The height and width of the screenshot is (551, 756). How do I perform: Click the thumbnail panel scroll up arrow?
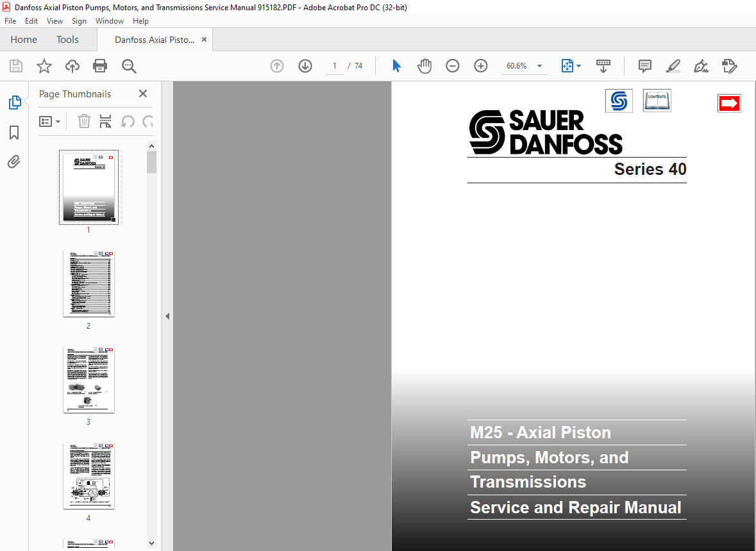coord(151,146)
